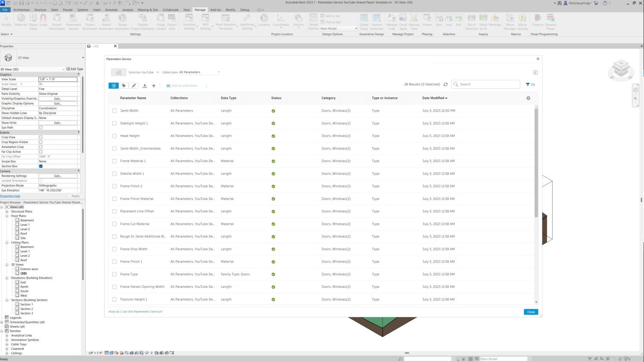Expand Schedules/Quantities in Project Browser
The height and width of the screenshot is (362, 644).
[2, 322]
